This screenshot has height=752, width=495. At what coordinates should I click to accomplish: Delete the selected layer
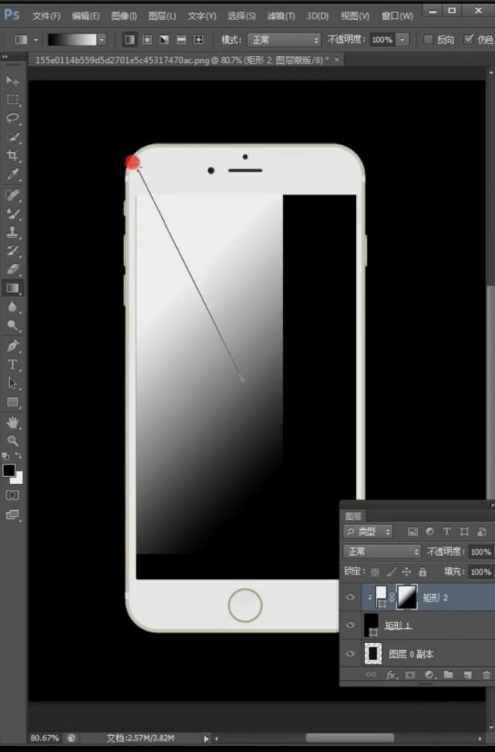pyautogui.click(x=486, y=675)
